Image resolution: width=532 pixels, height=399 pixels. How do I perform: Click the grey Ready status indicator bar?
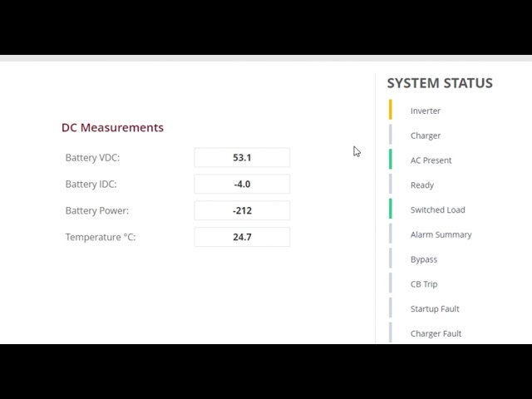point(391,185)
